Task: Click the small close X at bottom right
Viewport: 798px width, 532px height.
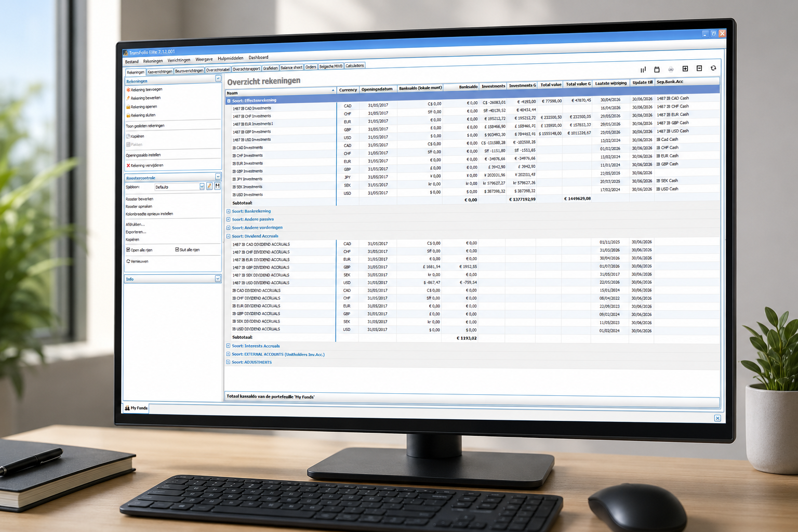Action: (x=717, y=418)
